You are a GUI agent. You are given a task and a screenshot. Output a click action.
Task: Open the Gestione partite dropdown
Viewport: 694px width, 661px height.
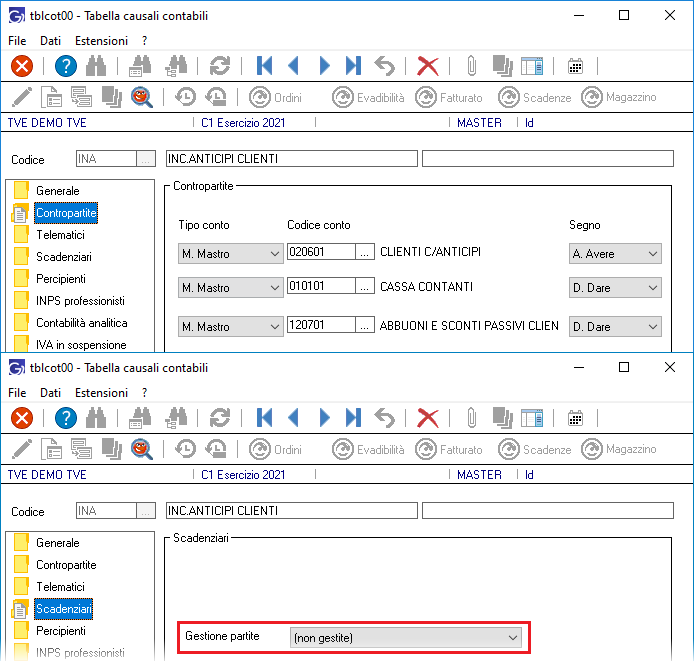(x=406, y=638)
